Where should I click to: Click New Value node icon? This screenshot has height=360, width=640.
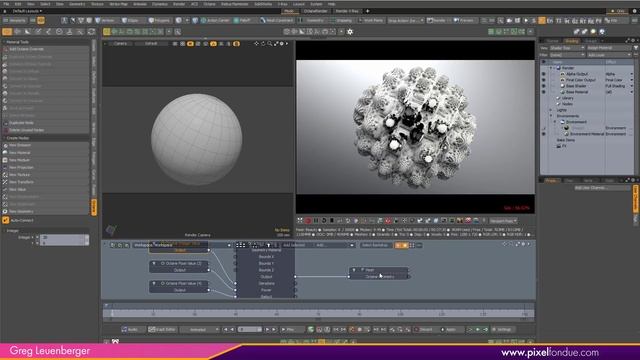point(5,189)
